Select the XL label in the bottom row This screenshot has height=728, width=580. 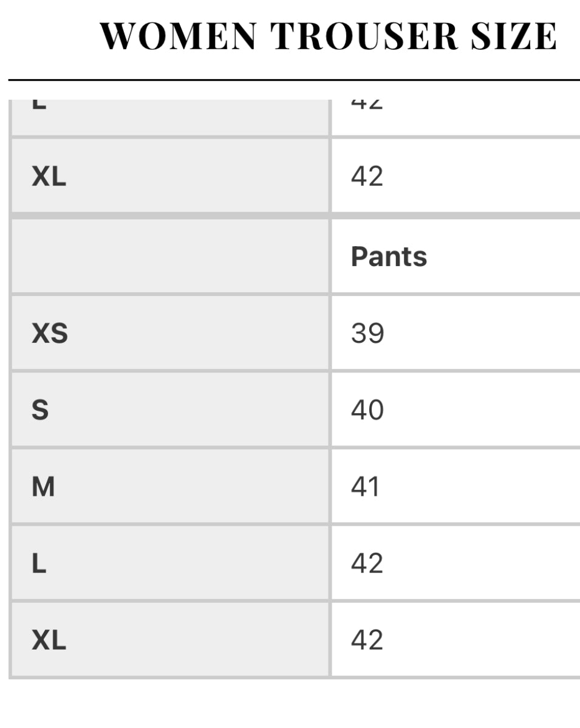pos(49,640)
